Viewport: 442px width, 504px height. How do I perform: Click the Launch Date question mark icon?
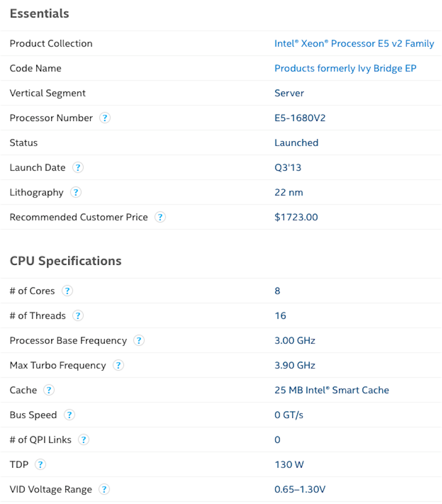click(x=78, y=167)
